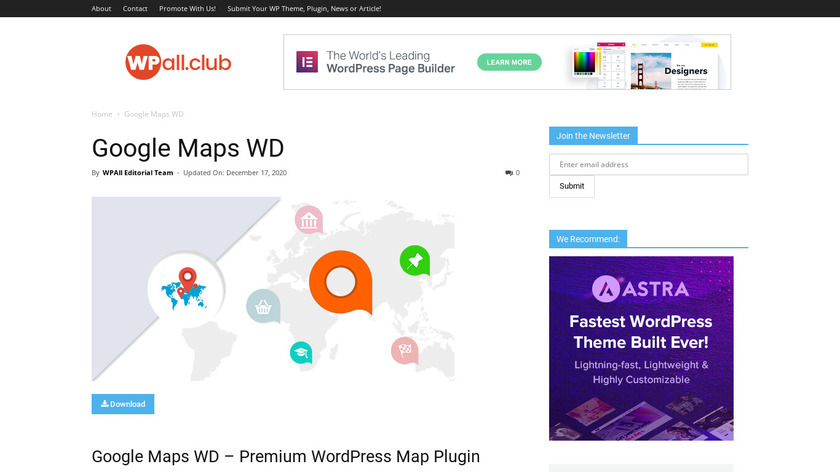The image size is (840, 472).
Task: Click the newsletter Submit button
Action: point(572,186)
